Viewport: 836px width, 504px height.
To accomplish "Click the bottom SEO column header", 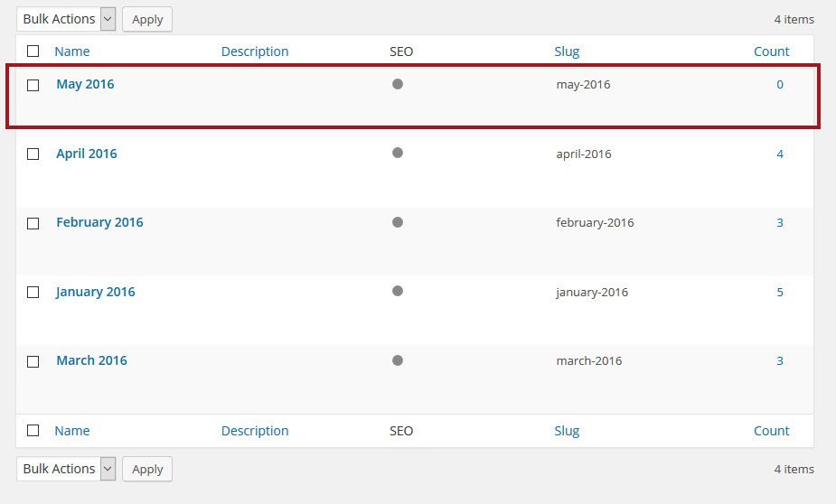I will coord(401,431).
